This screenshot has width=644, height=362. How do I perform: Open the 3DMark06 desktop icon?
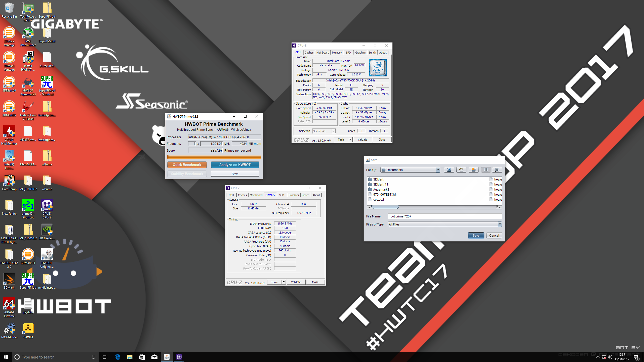9,84
